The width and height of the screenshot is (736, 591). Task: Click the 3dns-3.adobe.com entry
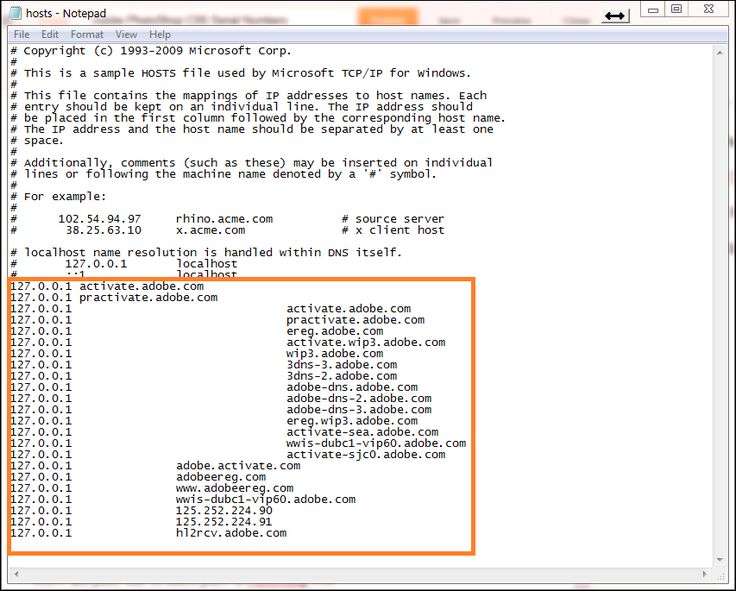click(x=342, y=365)
